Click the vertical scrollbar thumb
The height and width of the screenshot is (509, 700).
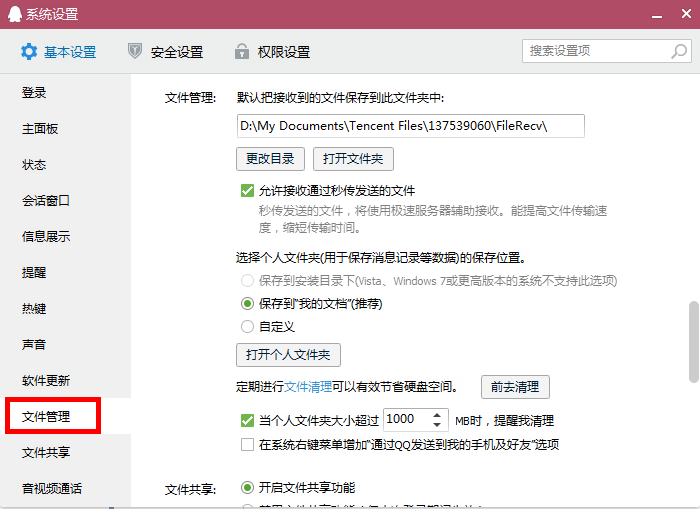pyautogui.click(x=694, y=342)
